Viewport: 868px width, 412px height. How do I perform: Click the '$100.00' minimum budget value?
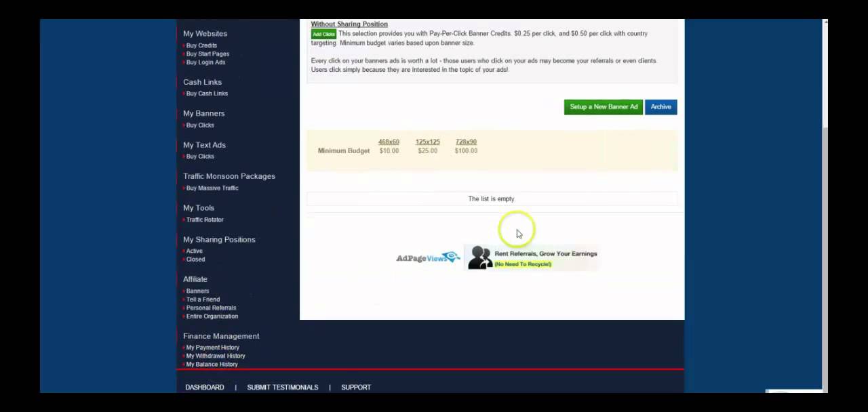coord(466,150)
